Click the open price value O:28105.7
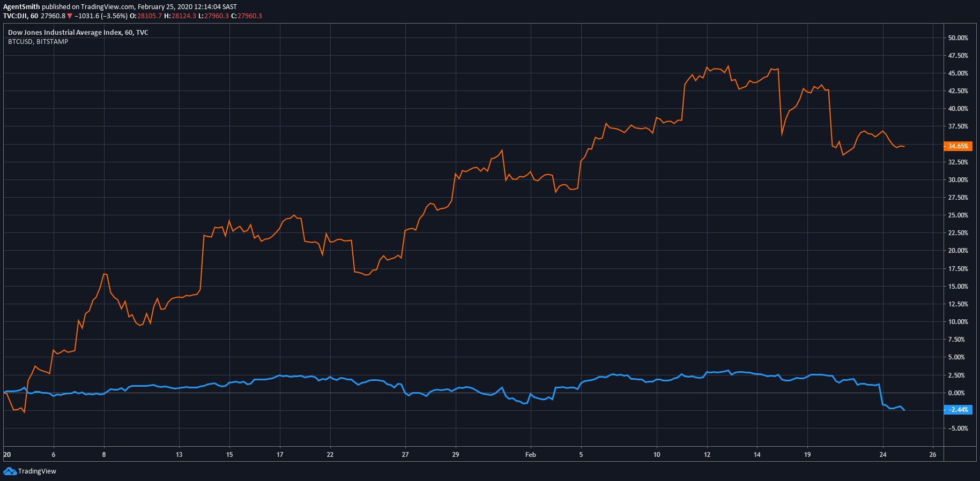 tap(146, 16)
